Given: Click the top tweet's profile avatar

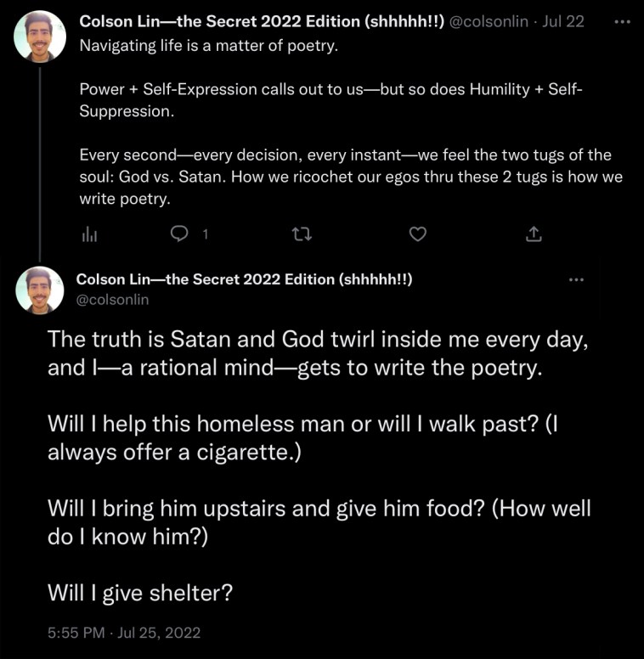Looking at the screenshot, I should [x=40, y=36].
